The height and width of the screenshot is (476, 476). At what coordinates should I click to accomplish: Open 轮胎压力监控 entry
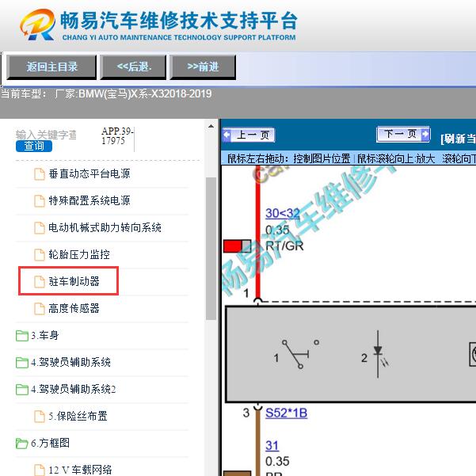79,254
